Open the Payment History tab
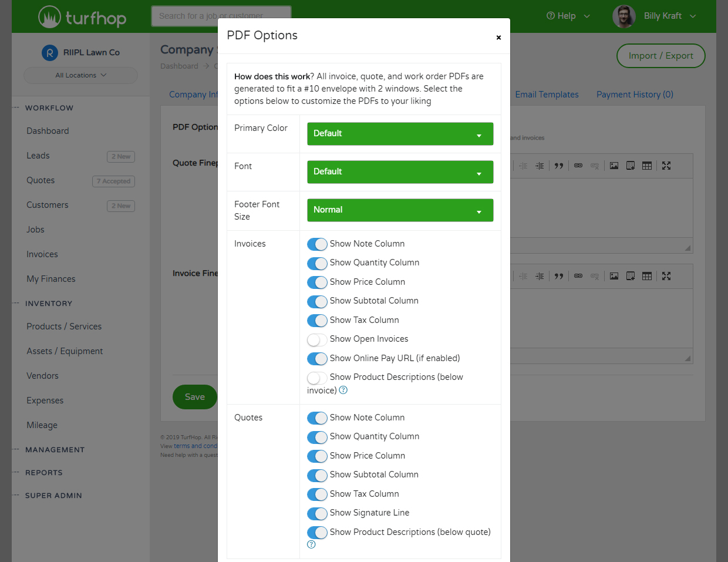 635,95
